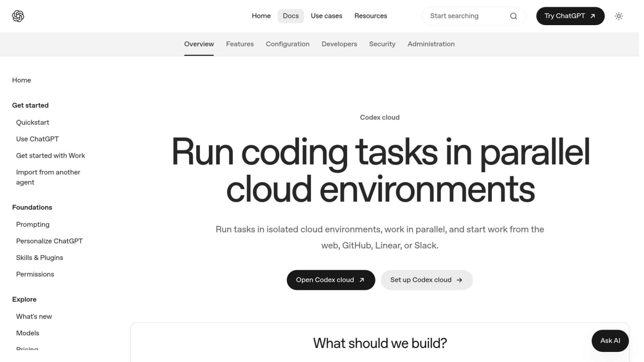
Task: Open Home in the sidebar
Action: tap(21, 80)
